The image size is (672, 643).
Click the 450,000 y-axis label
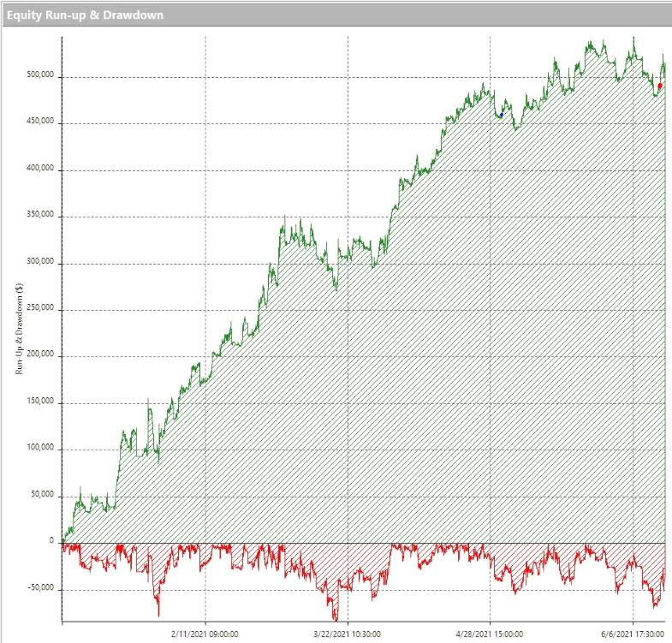tap(40, 122)
